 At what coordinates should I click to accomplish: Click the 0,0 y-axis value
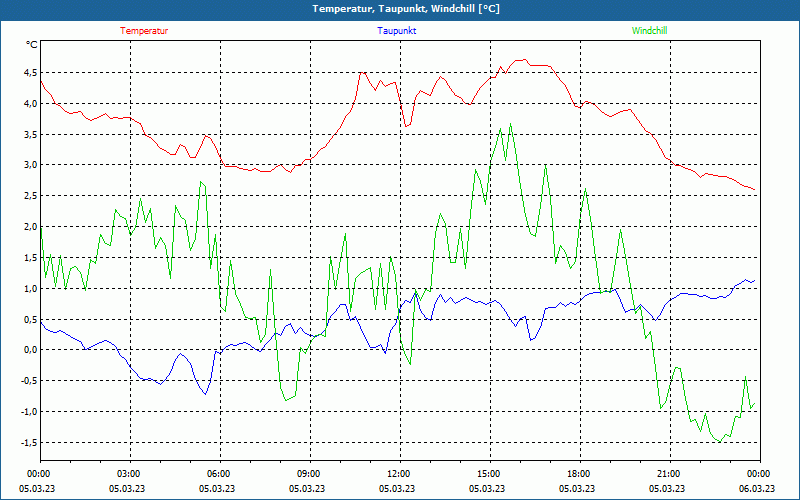pos(30,350)
